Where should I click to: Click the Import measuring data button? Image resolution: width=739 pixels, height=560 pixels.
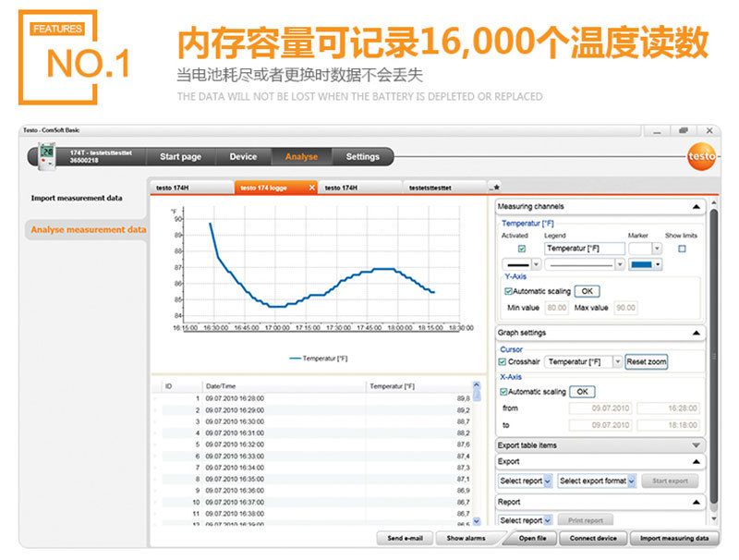pos(674,538)
